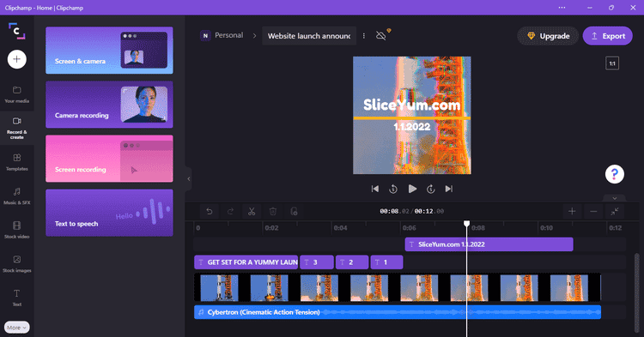Click the Clipchamp logo icon
This screenshot has height=337, width=644.
[x=17, y=31]
